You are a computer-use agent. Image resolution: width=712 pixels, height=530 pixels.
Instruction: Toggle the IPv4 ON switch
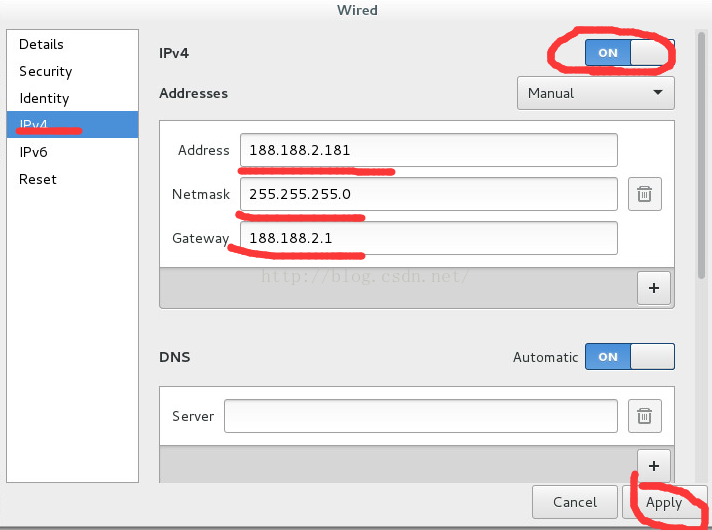click(630, 53)
